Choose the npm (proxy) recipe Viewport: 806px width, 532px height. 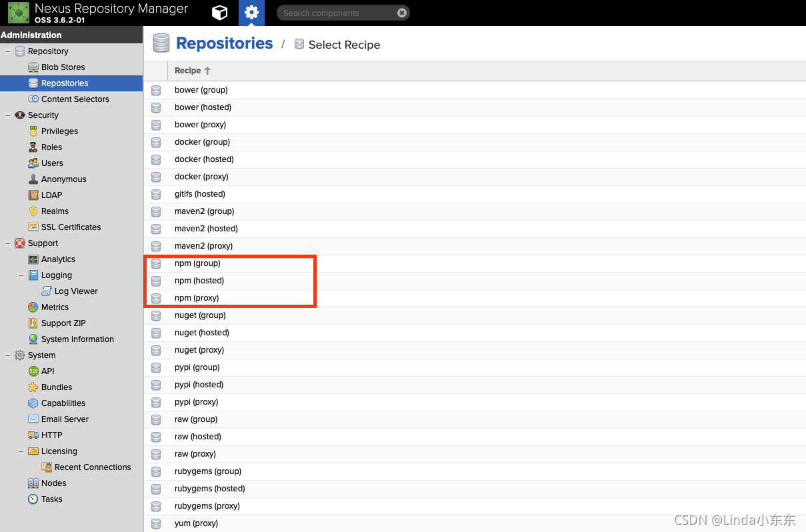(475, 298)
